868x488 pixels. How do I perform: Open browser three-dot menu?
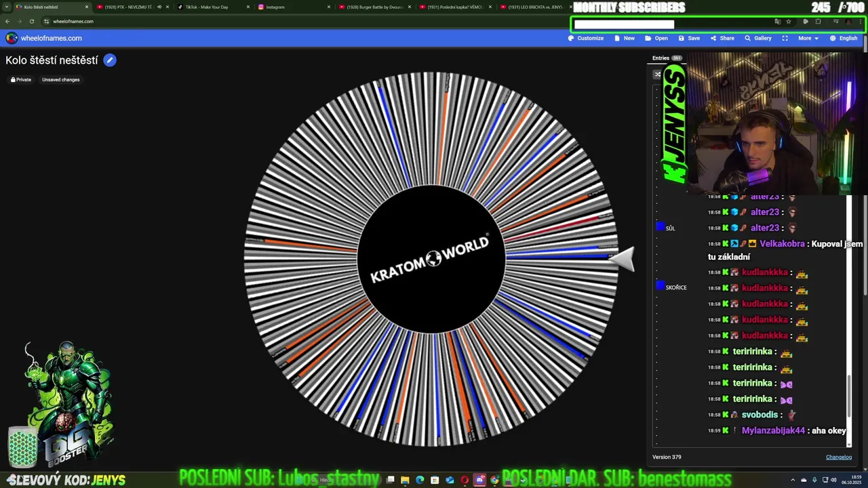tap(861, 22)
